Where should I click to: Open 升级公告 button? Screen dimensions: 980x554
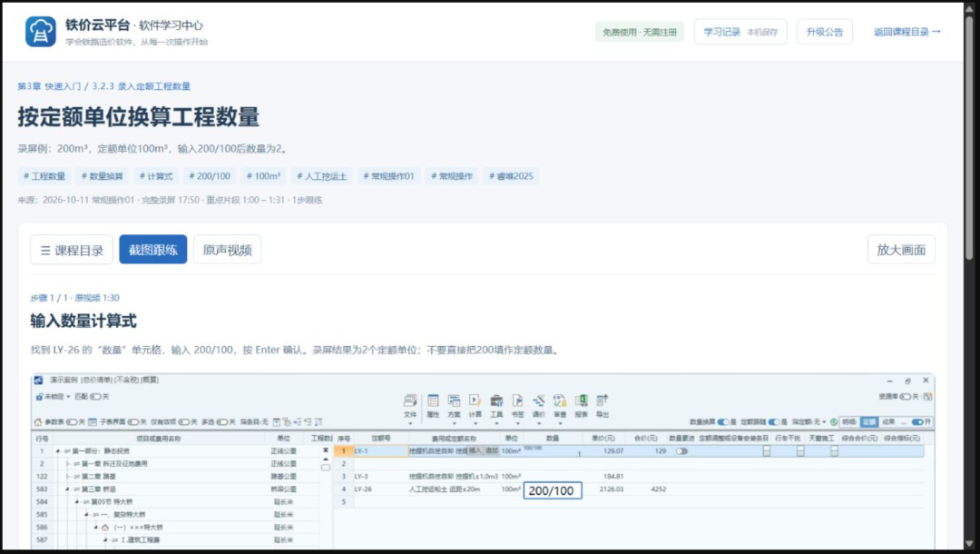click(824, 32)
